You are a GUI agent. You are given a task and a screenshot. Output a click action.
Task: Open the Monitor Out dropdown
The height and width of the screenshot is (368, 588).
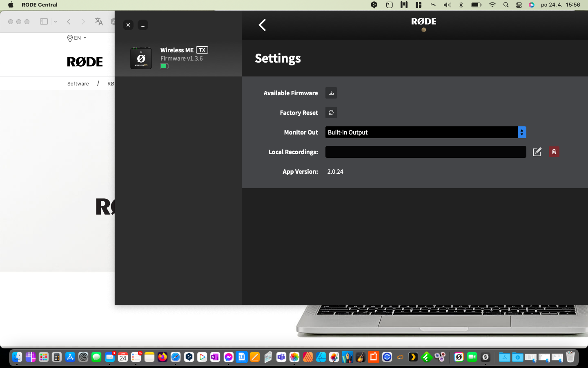[x=425, y=132]
